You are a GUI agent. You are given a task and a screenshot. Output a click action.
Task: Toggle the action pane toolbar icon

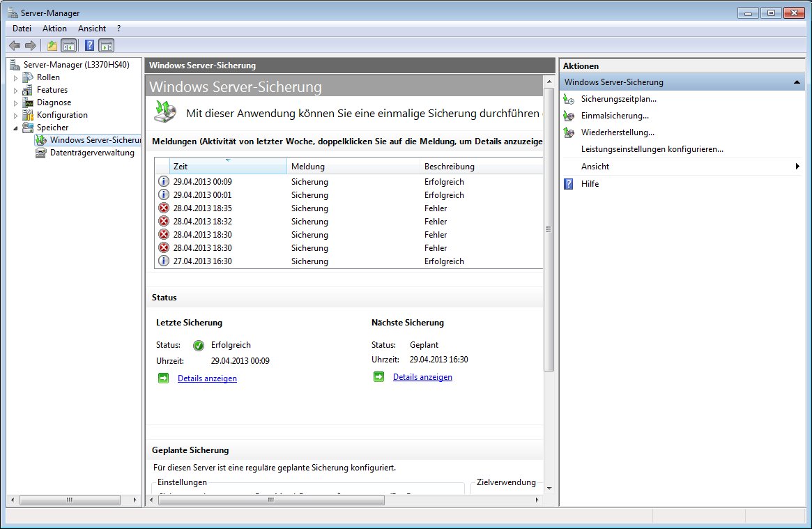click(106, 45)
